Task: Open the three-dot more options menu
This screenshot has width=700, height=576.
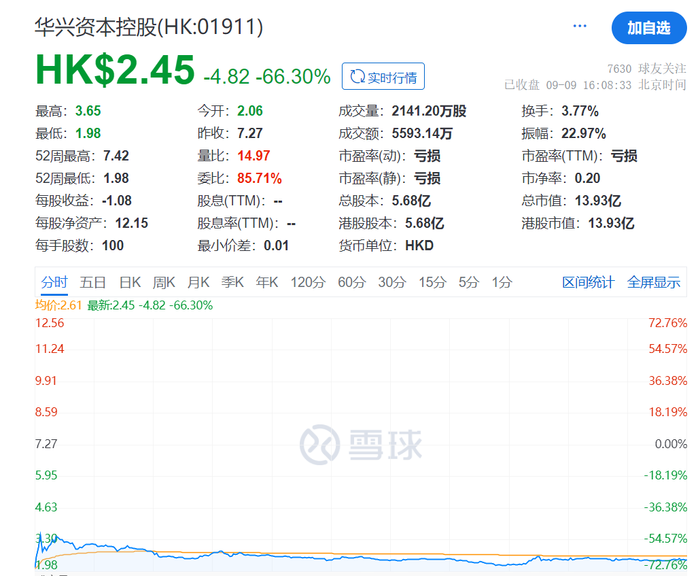Action: click(x=579, y=26)
